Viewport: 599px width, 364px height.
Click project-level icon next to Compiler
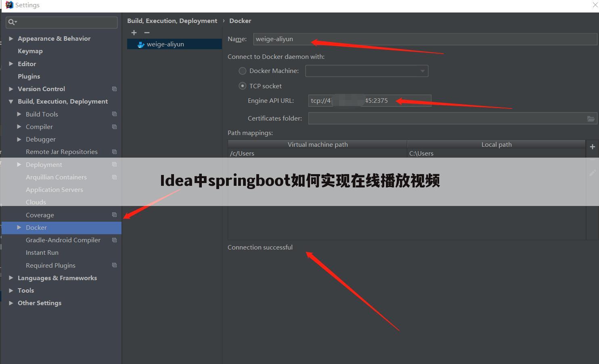(114, 127)
